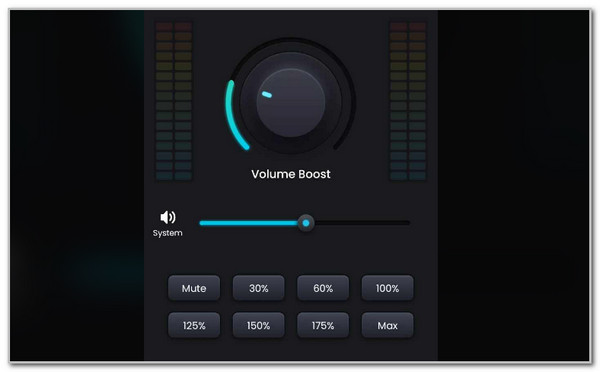The height and width of the screenshot is (372, 600).
Task: Click the System speaker icon
Action: [168, 217]
